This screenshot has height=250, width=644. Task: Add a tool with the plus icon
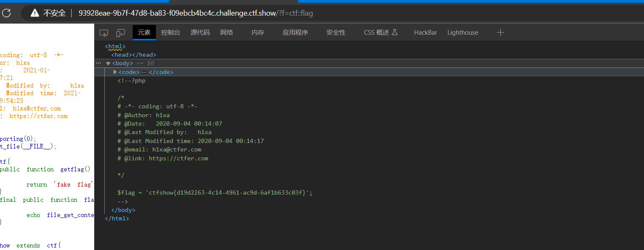point(500,33)
